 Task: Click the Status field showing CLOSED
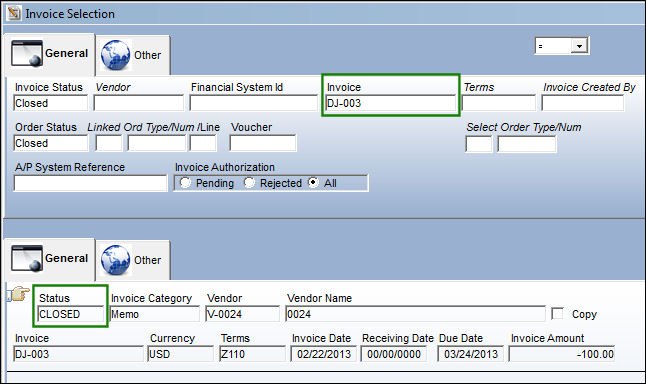[70, 314]
